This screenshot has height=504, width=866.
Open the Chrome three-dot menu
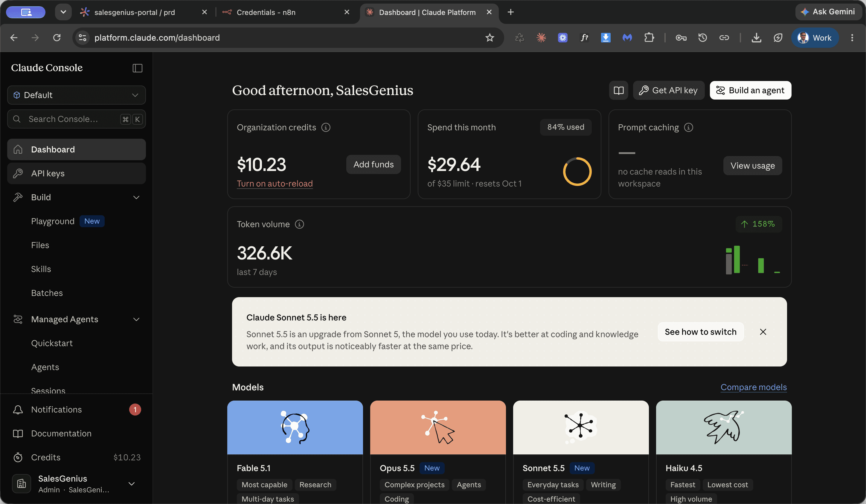[852, 38]
